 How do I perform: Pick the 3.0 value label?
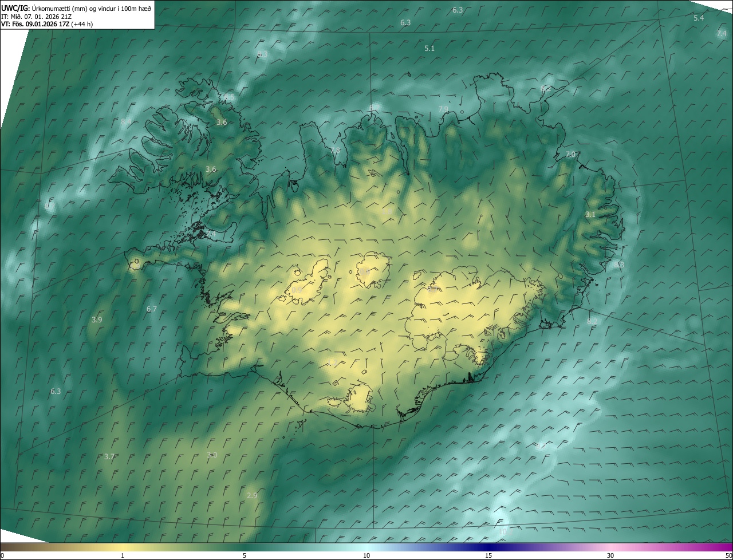[212, 455]
